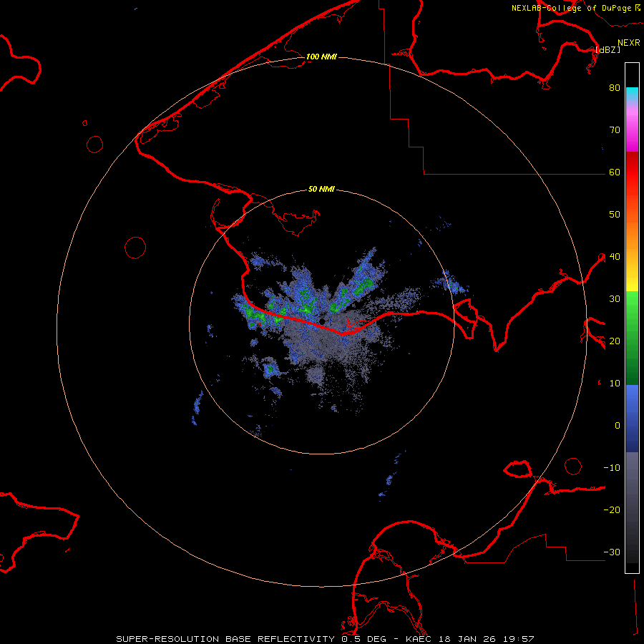
Task: Select the 30 value on the dBZ scale
Action: click(615, 298)
